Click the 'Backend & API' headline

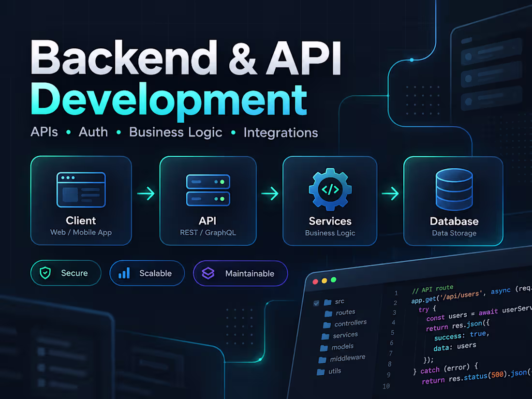point(186,58)
